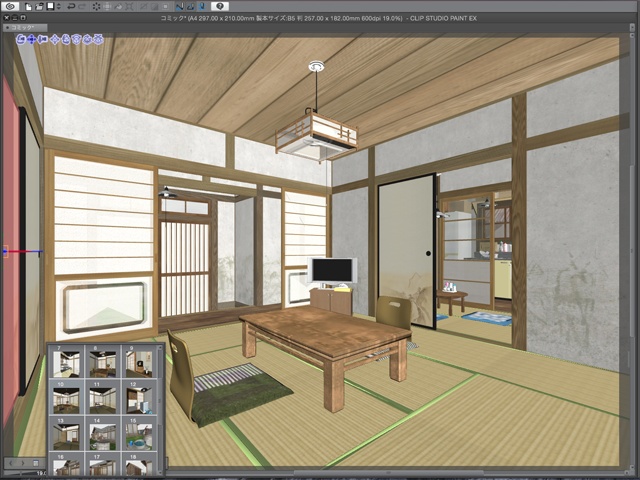
Task: Select the Fill bucket command icon
Action: click(118, 6)
